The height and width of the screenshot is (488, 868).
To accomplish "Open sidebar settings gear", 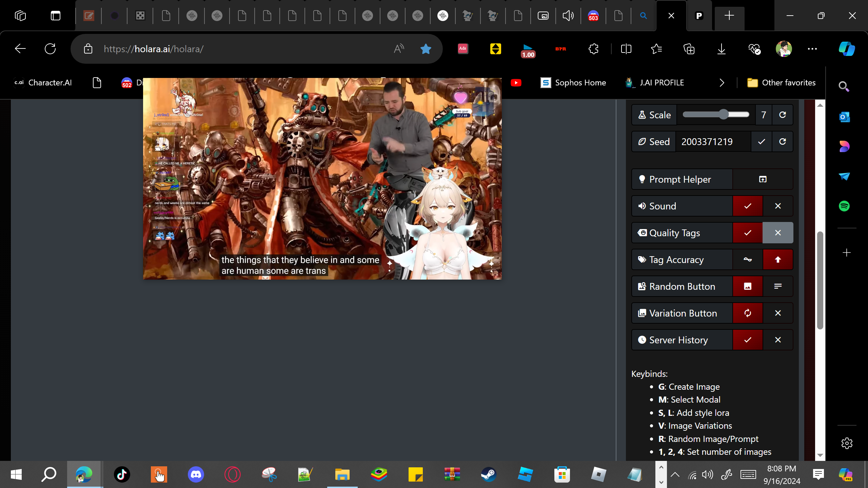I will point(847,443).
